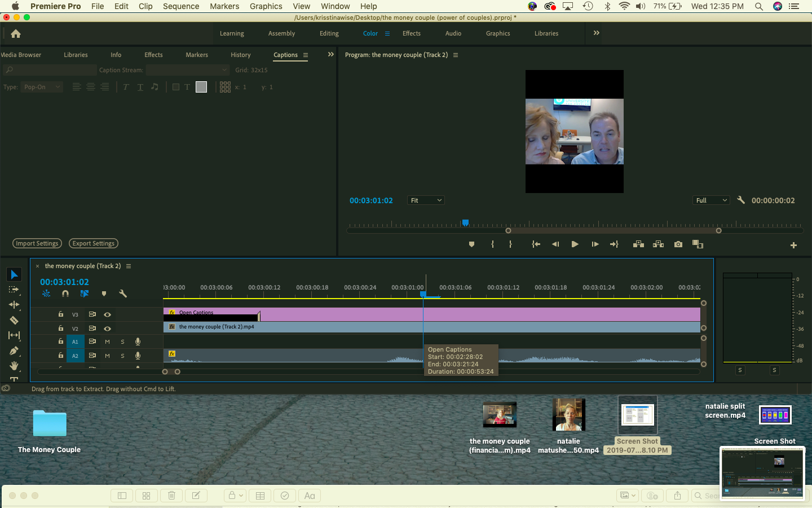Screen dimensions: 812x508
Task: Step forward one frame
Action: pyautogui.click(x=595, y=244)
